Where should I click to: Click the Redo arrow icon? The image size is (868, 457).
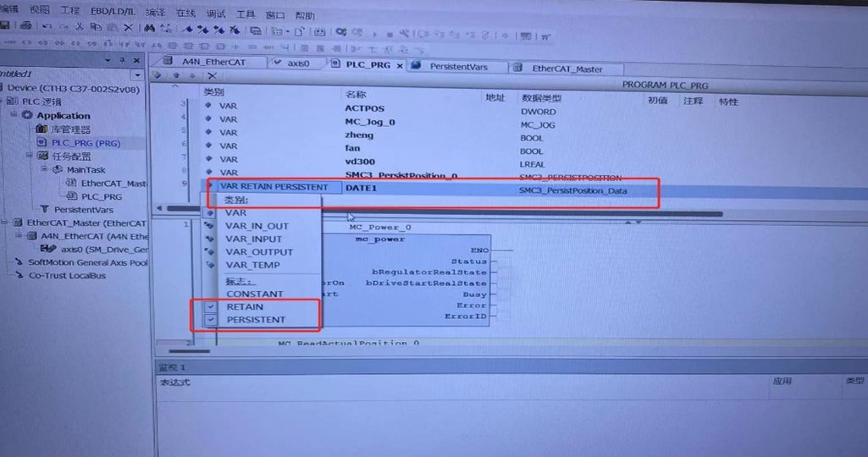[x=64, y=26]
